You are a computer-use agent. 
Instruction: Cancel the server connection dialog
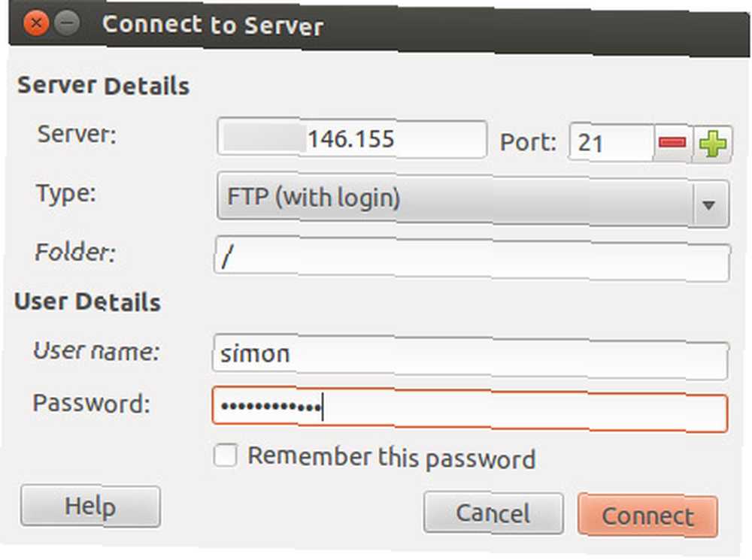(493, 513)
